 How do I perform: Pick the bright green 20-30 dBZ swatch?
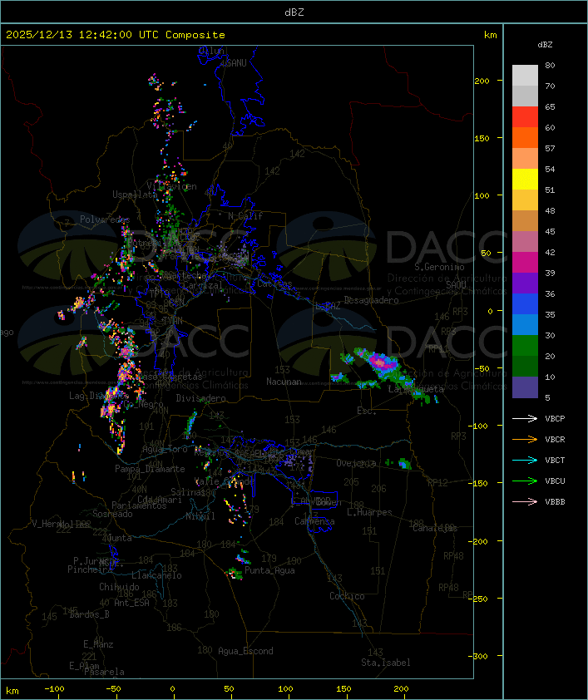[x=525, y=346]
